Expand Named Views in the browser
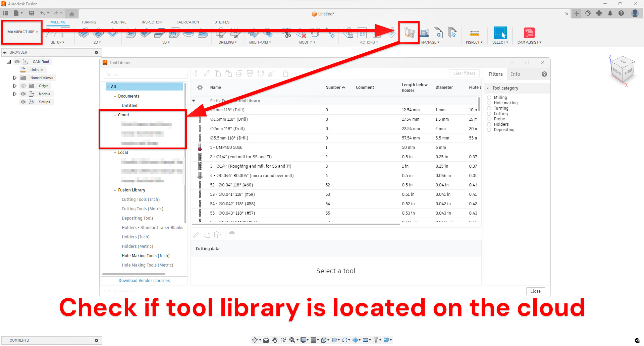 (15, 78)
